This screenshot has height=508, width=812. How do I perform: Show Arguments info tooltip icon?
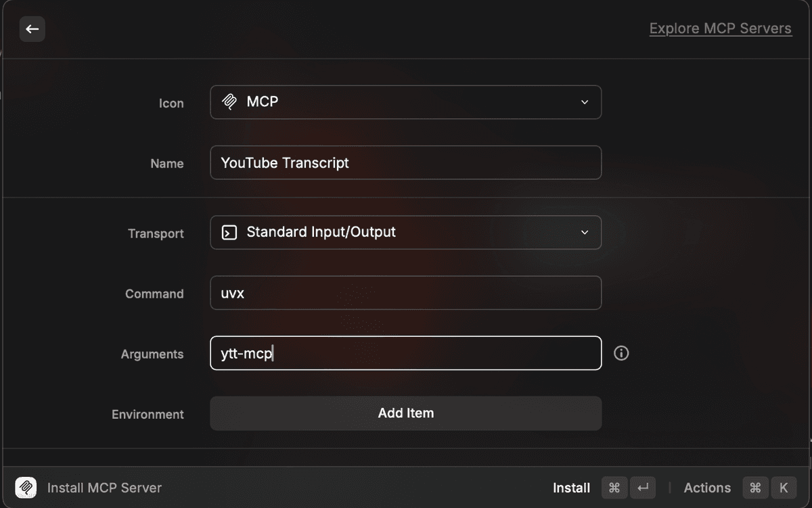(621, 353)
